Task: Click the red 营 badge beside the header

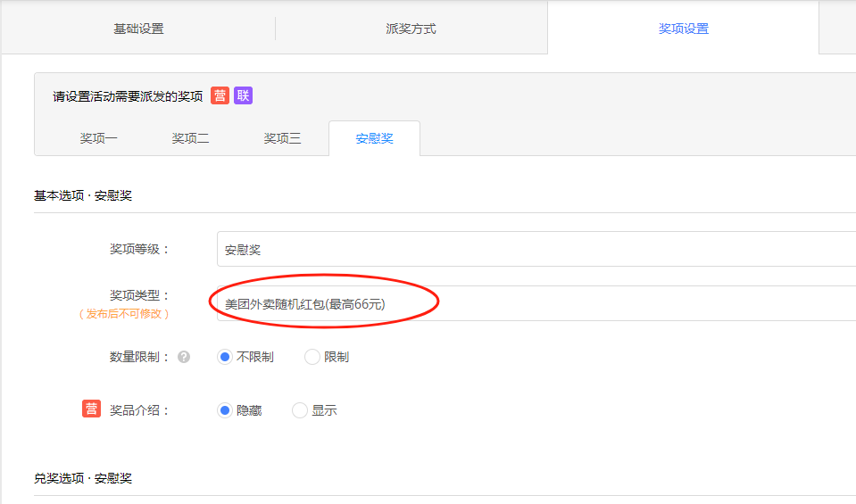Action: click(220, 95)
